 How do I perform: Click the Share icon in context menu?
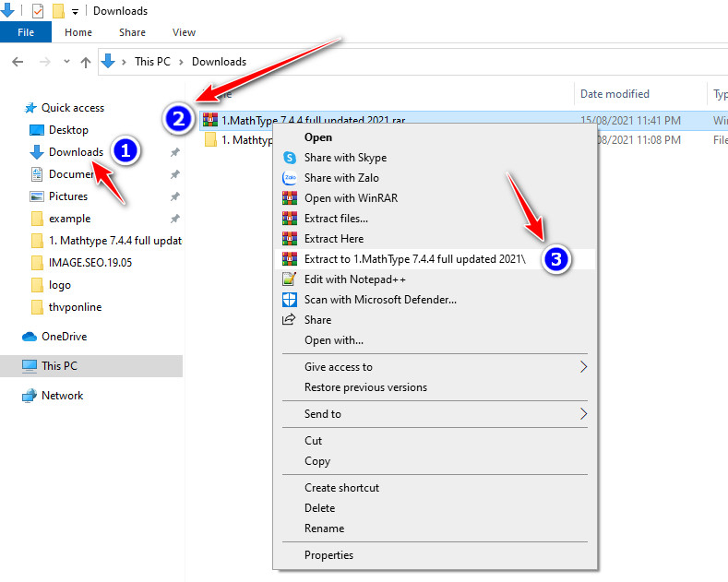289,320
